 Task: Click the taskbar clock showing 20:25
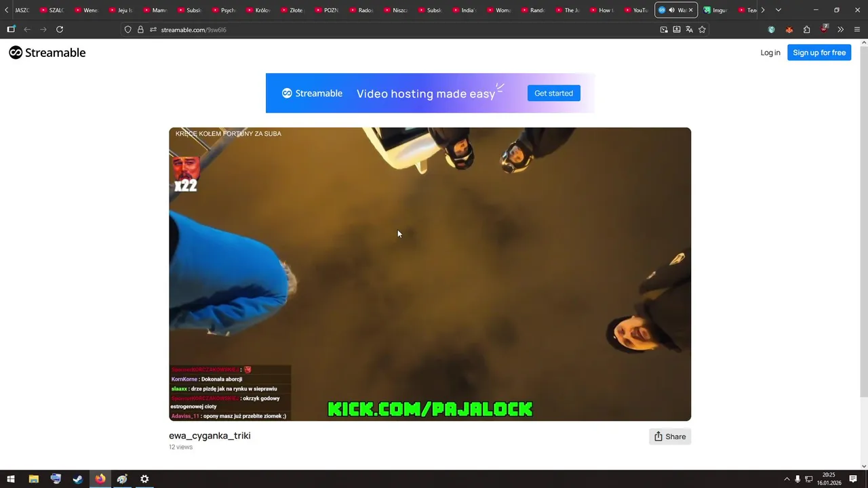(829, 479)
